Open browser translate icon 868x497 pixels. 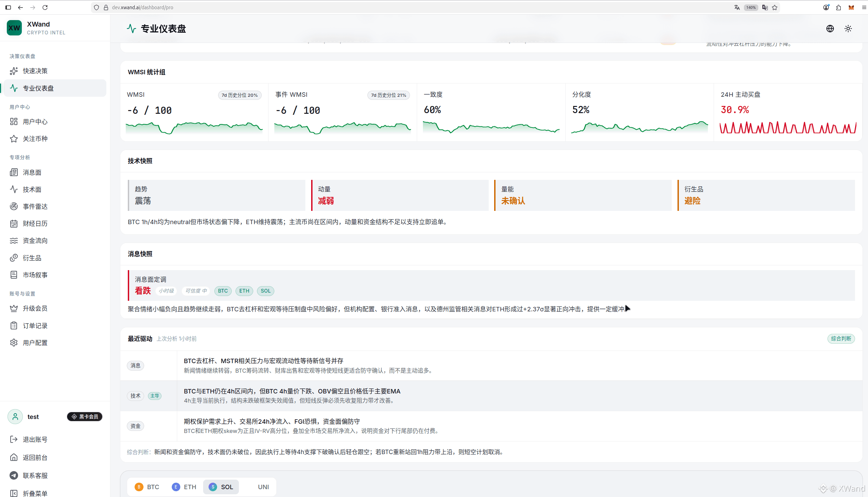click(x=737, y=7)
